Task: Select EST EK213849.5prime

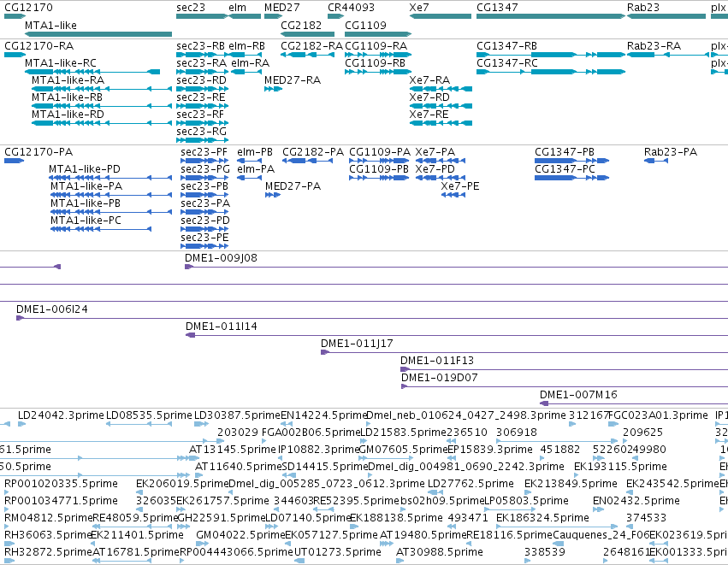Action: (530, 492)
